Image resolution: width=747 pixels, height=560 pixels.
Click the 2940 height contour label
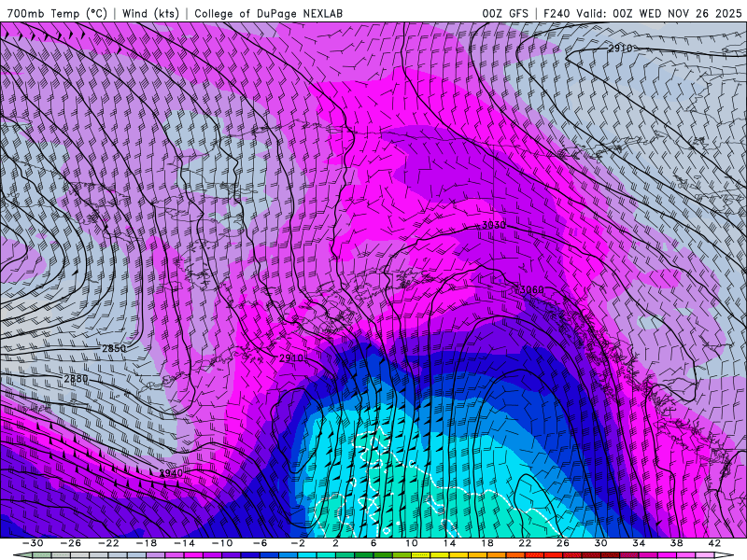coord(171,473)
